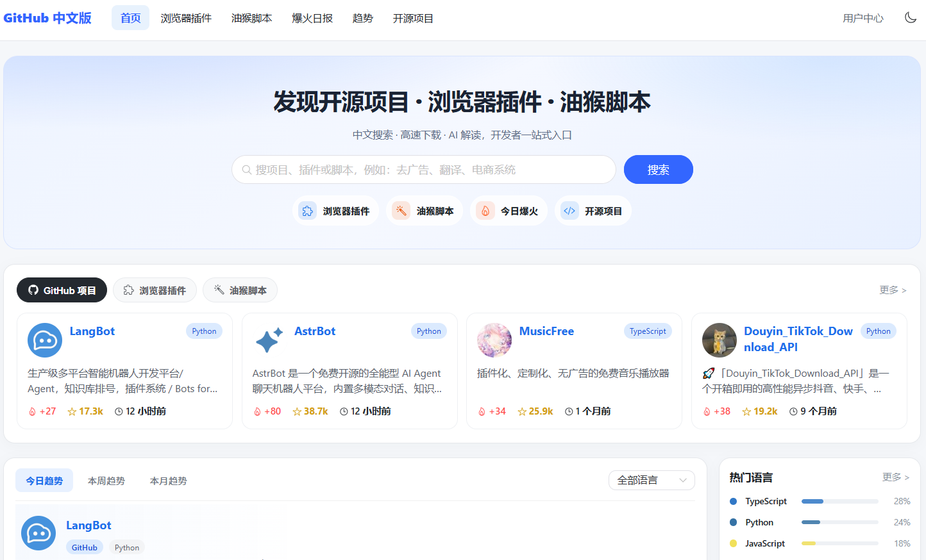Viewport: 926px width, 560px height.
Task: Click the clock icon on the AstrBot card
Action: pos(344,411)
